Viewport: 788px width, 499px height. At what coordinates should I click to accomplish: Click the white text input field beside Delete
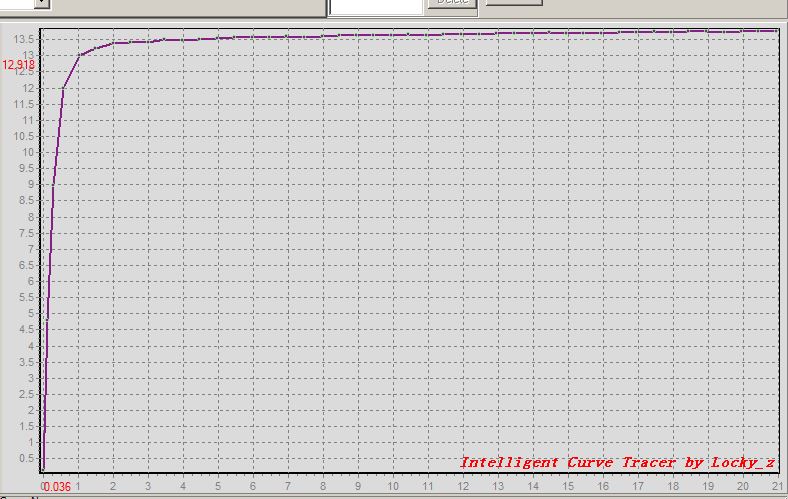[x=376, y=7]
